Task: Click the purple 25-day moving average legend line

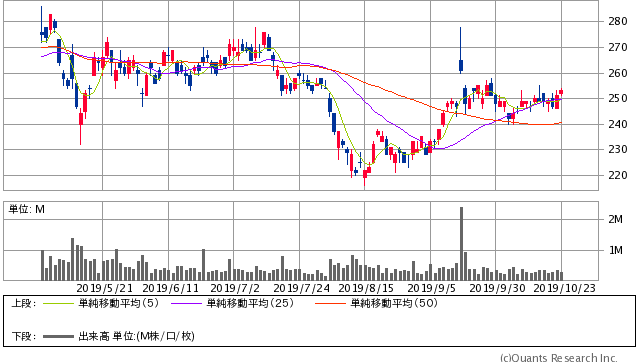Action: (x=186, y=303)
